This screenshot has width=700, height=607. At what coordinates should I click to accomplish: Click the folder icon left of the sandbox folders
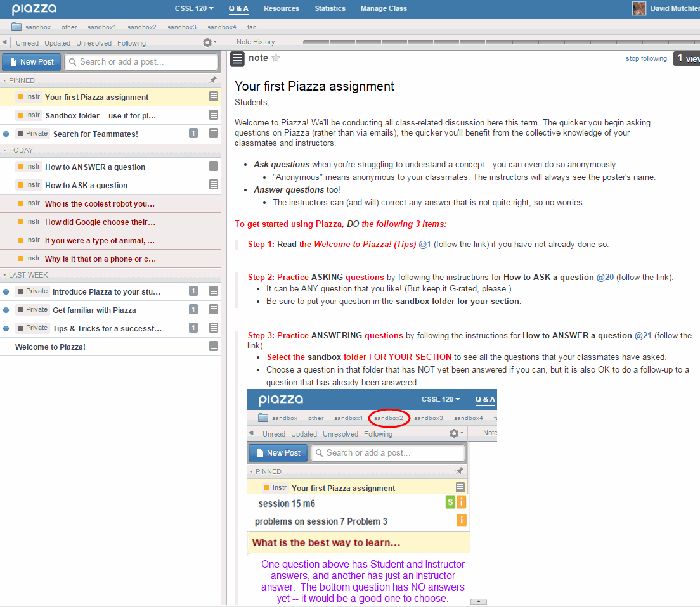click(x=16, y=27)
